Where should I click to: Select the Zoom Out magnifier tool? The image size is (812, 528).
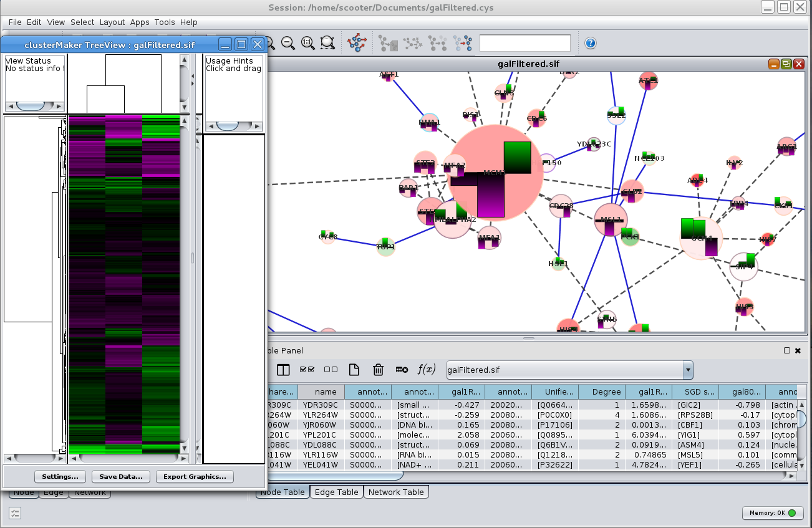288,43
